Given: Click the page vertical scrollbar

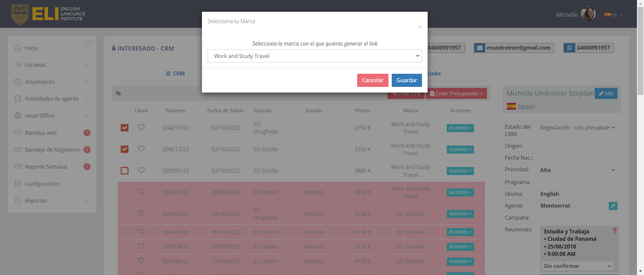Looking at the screenshot, I should [640, 134].
